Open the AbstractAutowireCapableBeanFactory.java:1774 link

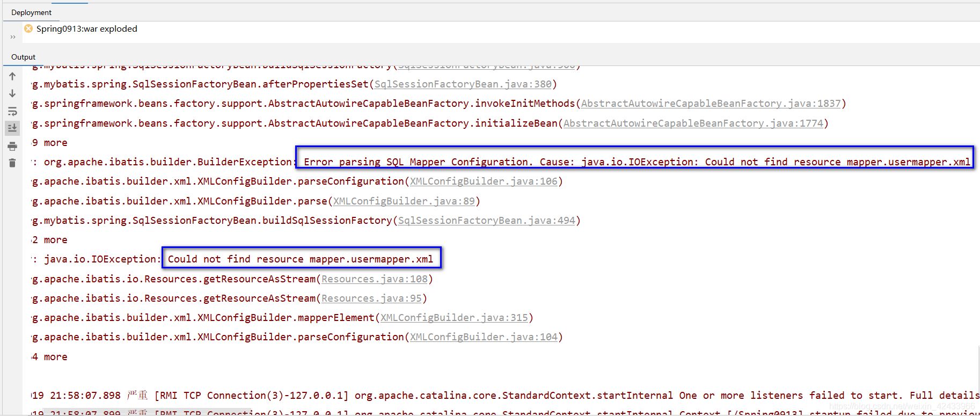[693, 123]
